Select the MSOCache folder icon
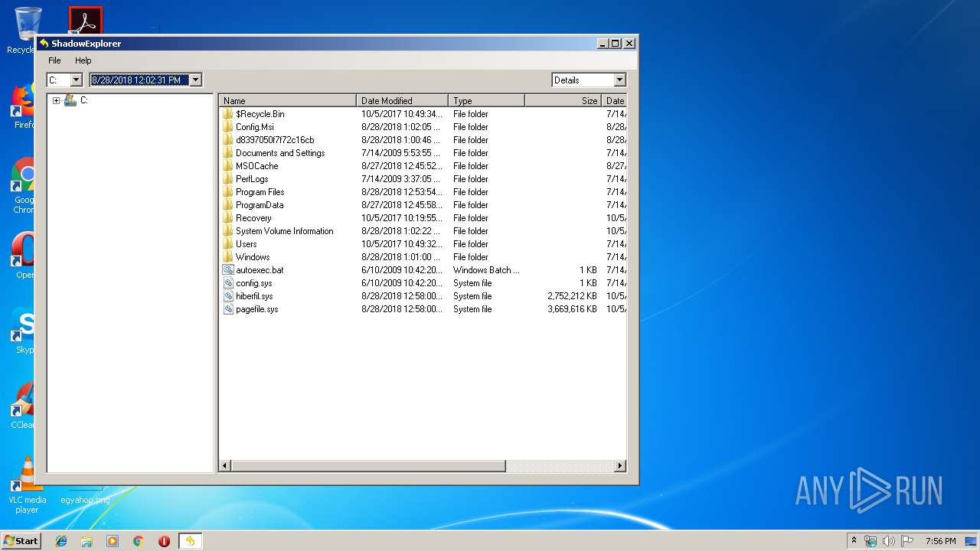 (228, 166)
